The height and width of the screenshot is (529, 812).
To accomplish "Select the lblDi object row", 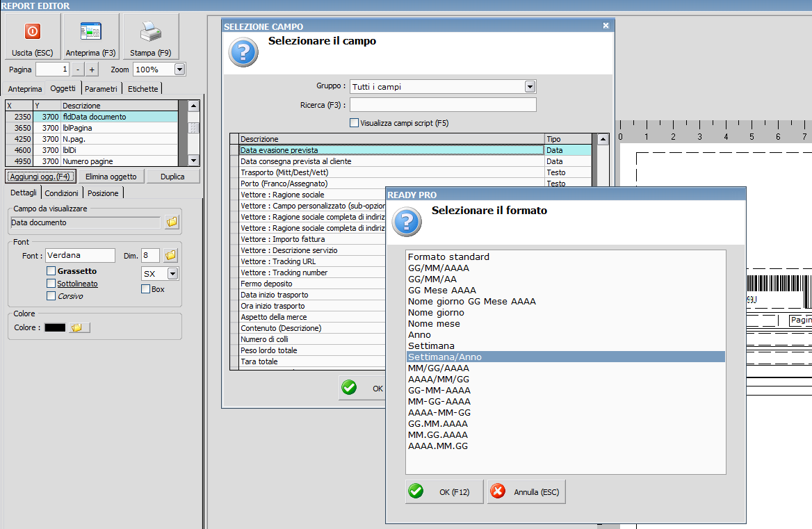I will pos(92,150).
